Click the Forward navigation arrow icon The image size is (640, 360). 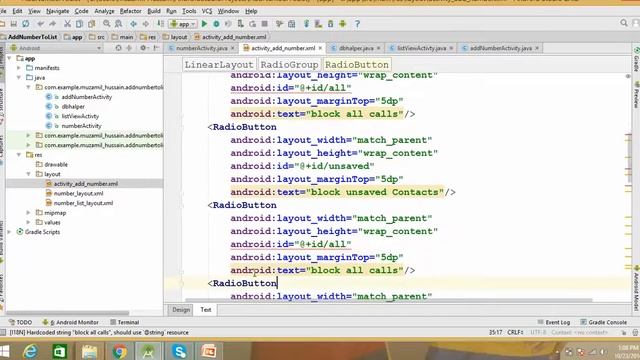click(146, 24)
